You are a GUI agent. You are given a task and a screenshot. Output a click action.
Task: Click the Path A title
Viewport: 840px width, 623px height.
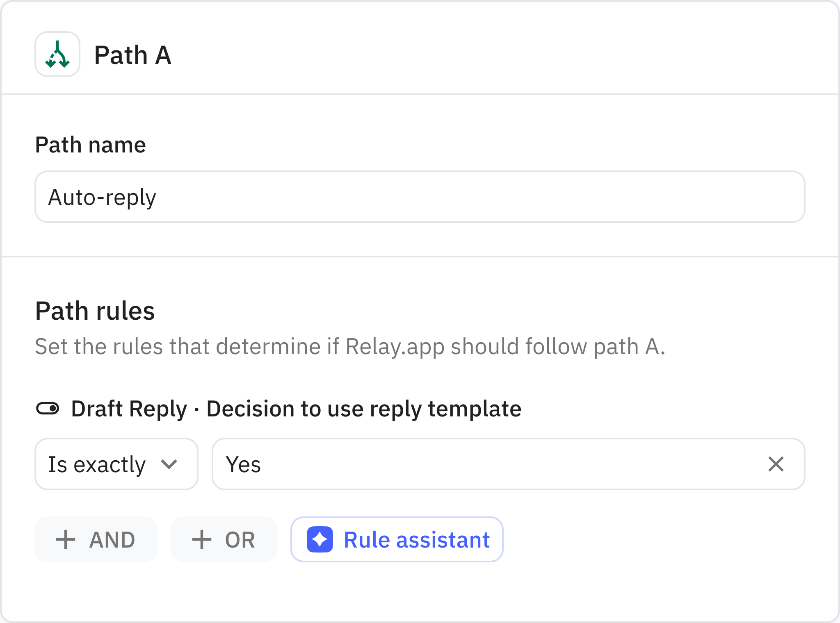pyautogui.click(x=132, y=55)
